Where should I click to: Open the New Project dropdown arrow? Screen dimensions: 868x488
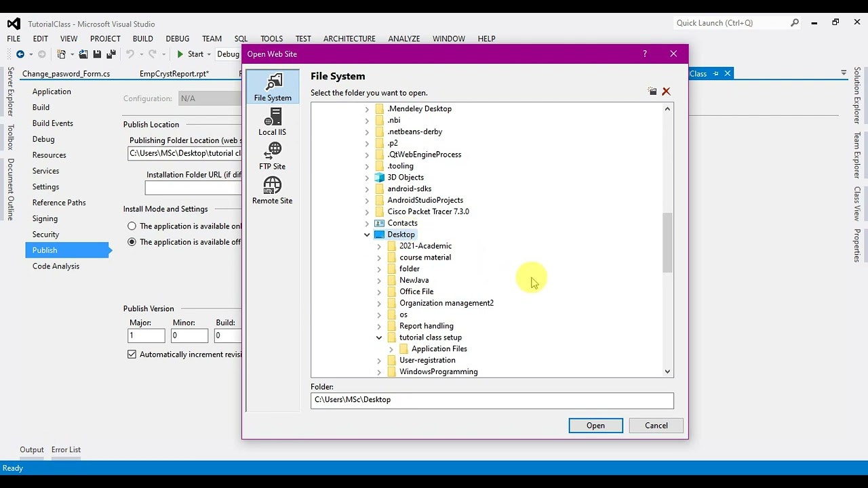pos(71,54)
